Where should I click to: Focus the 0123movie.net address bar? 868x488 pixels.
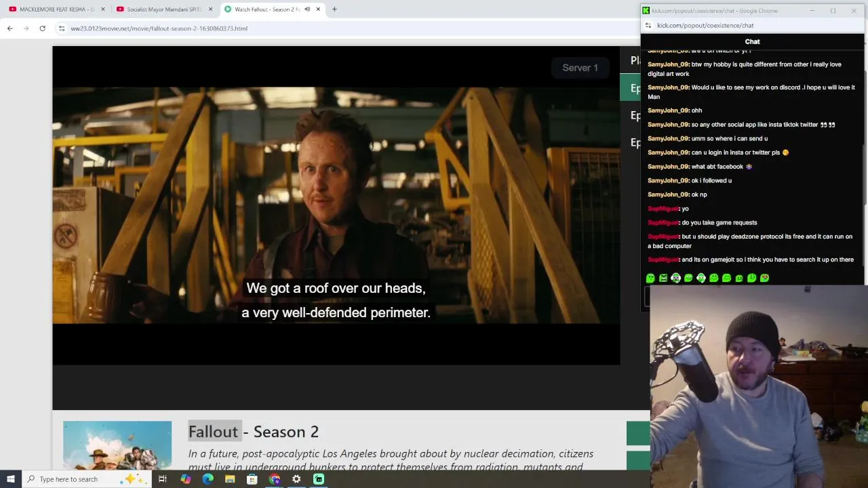pos(339,28)
